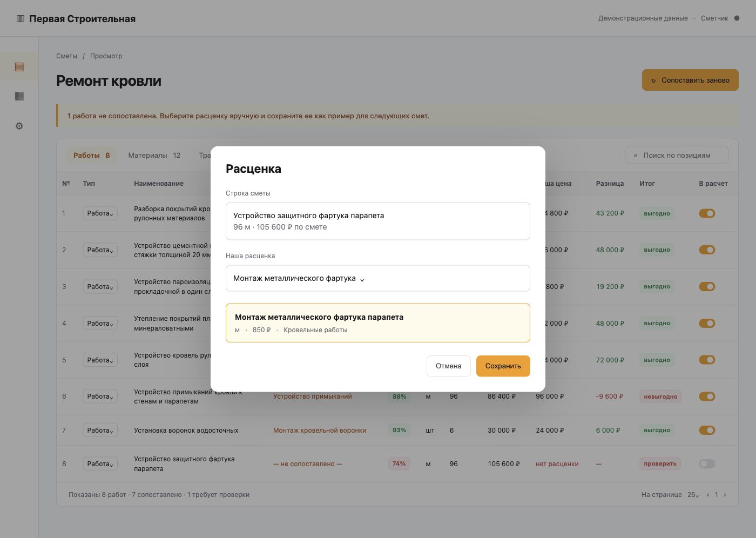Click the user status dot near Сметчик
The image size is (756, 538).
pyautogui.click(x=737, y=18)
